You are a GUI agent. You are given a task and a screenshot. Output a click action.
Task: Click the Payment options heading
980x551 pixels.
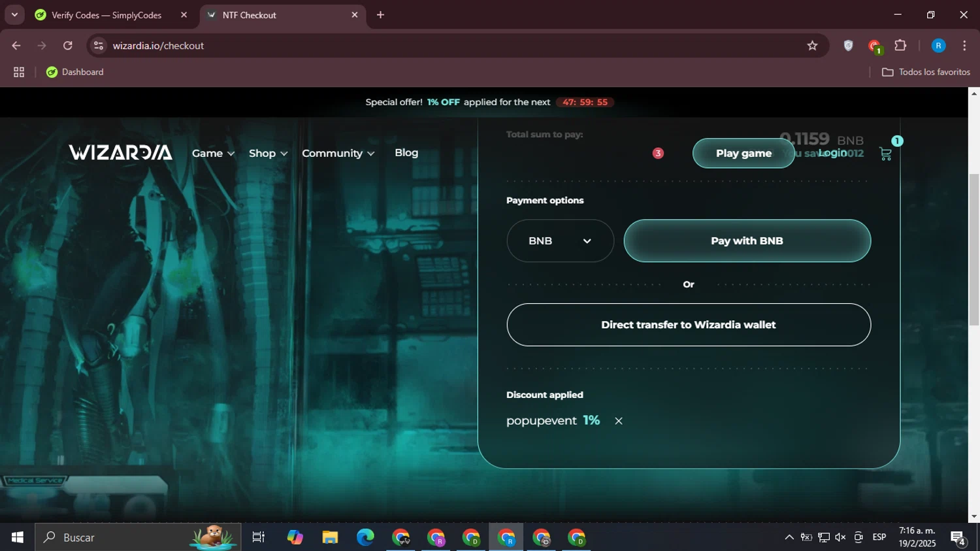click(545, 201)
